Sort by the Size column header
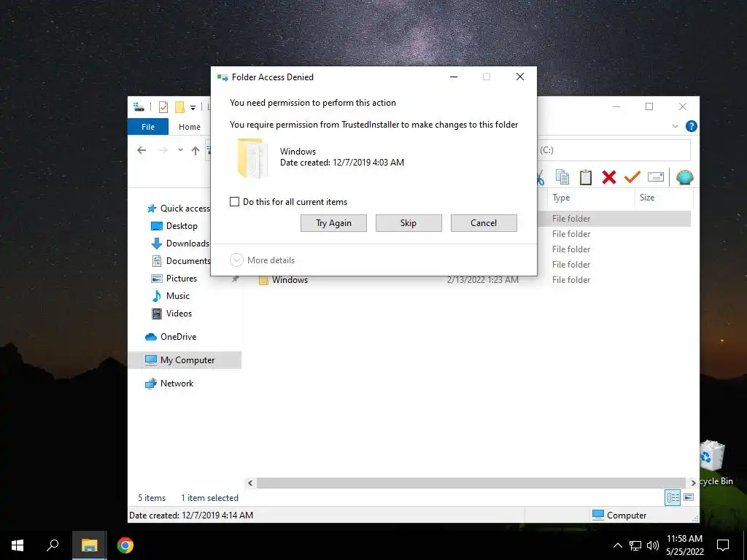 click(647, 198)
